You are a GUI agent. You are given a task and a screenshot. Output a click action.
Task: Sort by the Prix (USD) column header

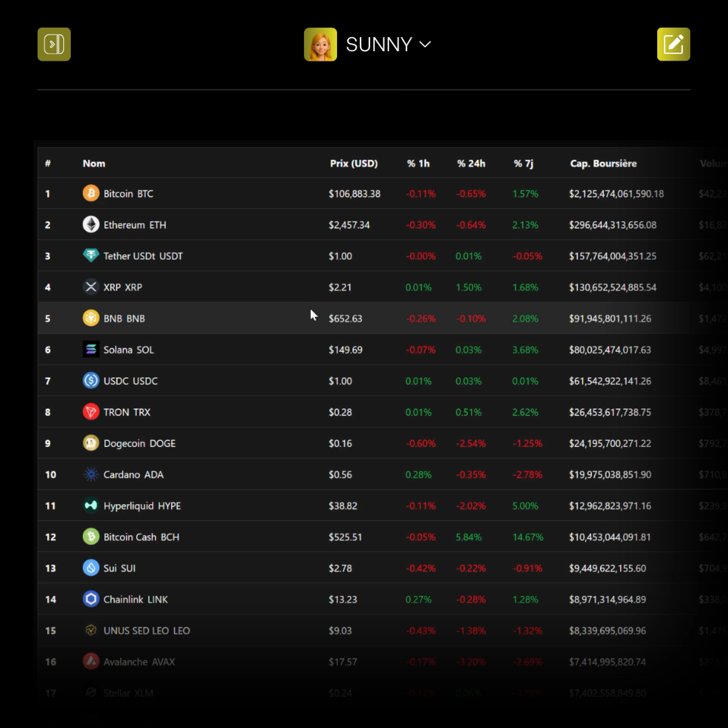[x=354, y=163]
